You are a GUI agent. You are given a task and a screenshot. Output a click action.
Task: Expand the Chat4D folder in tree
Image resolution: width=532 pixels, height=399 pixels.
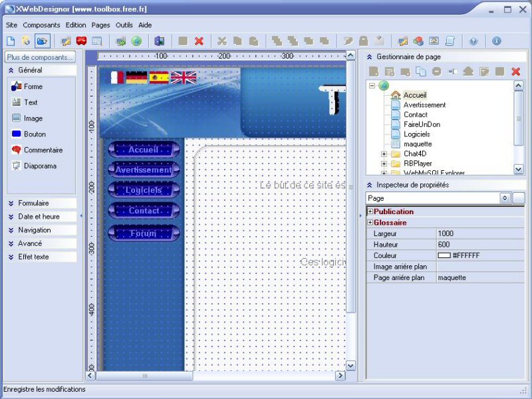tap(384, 154)
